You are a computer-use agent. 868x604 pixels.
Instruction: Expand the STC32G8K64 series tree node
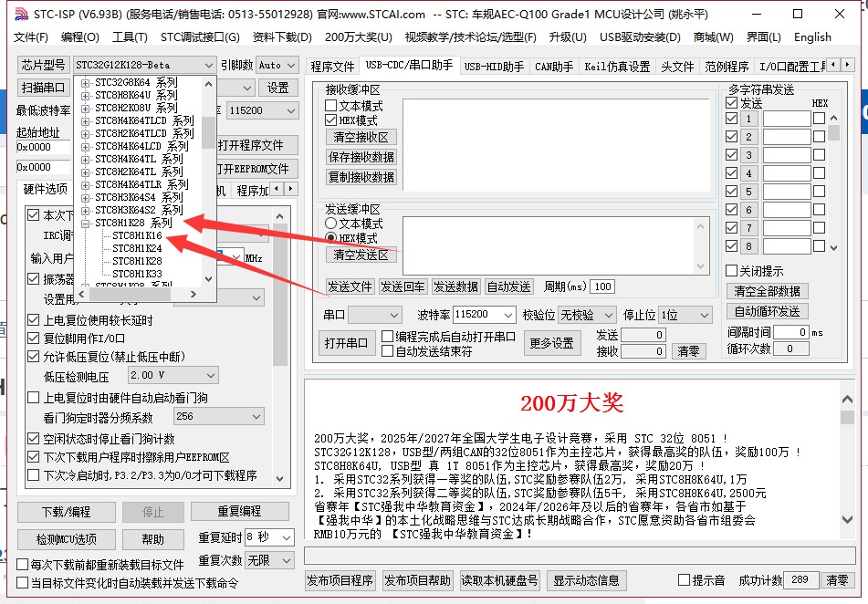point(85,83)
